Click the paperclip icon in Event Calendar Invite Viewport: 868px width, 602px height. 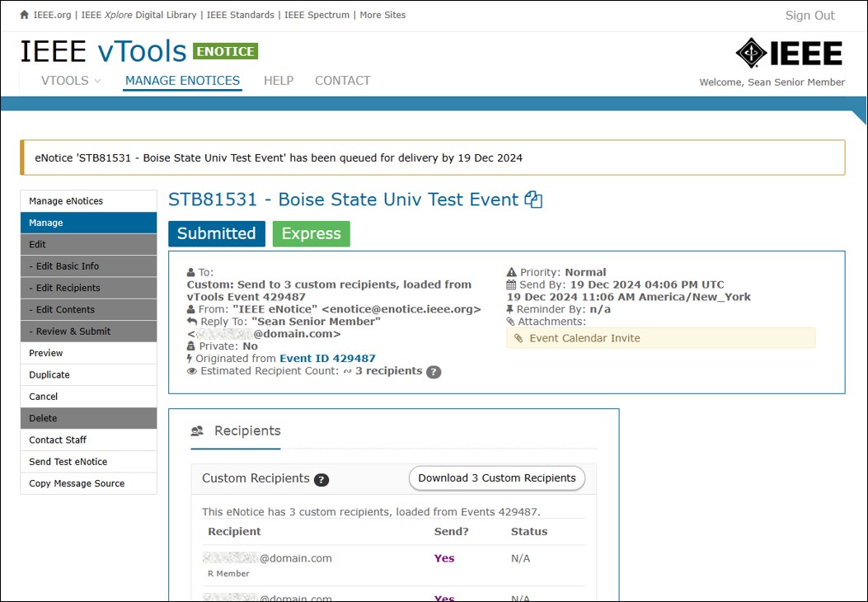518,338
